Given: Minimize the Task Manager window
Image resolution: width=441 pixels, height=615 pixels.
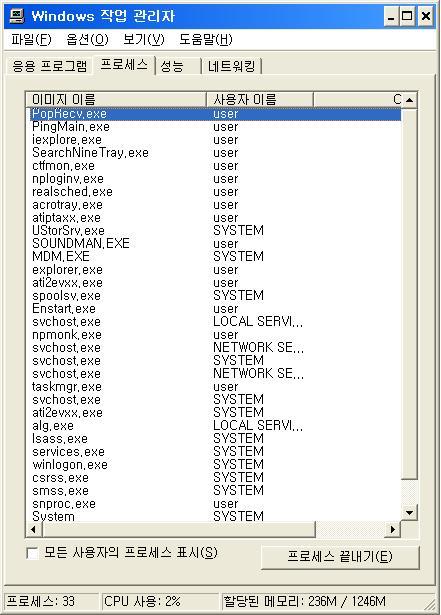Looking at the screenshot, I should pos(390,16).
